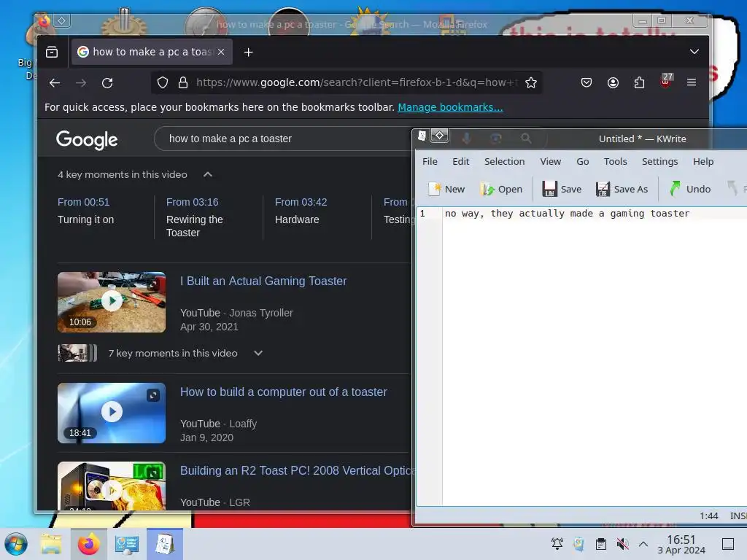Go forward in Firefox
Image resolution: width=747 pixels, height=560 pixels.
[81, 83]
